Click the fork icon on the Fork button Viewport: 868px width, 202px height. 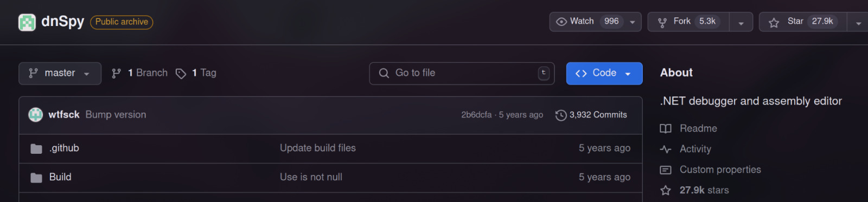click(662, 22)
